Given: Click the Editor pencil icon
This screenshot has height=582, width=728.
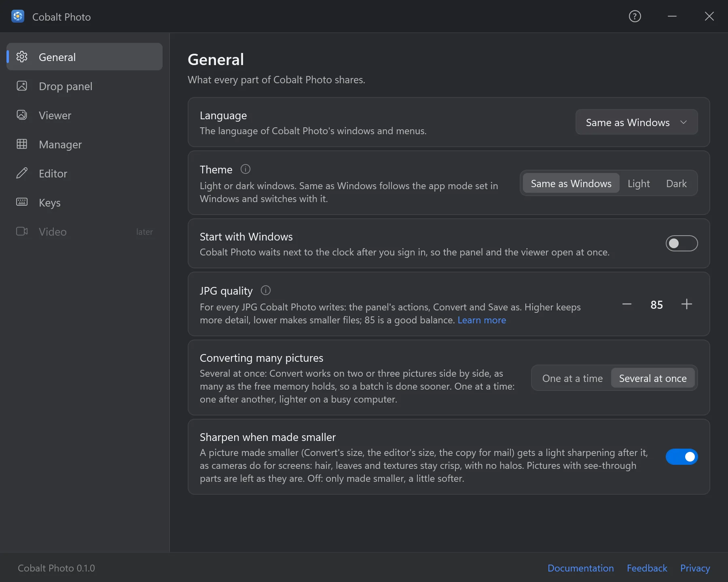Looking at the screenshot, I should point(22,173).
